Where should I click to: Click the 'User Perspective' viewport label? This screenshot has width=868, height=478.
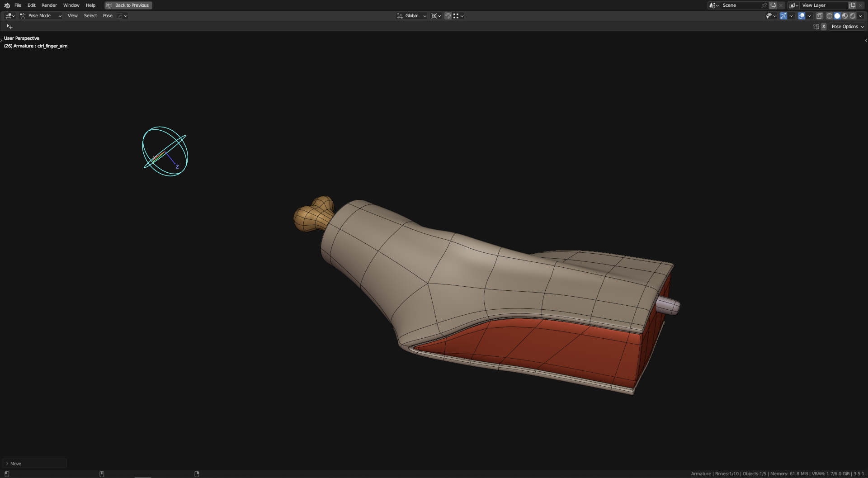(x=22, y=38)
